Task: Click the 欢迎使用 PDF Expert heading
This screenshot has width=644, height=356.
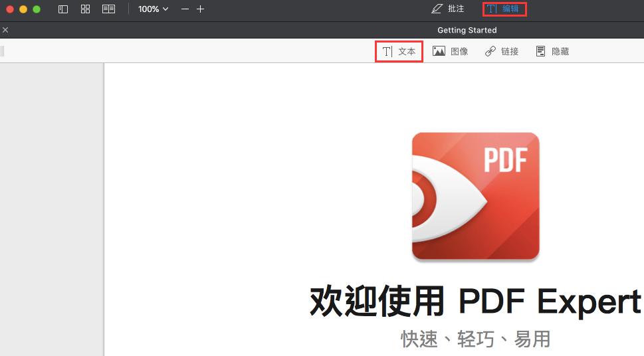Action: 475,301
